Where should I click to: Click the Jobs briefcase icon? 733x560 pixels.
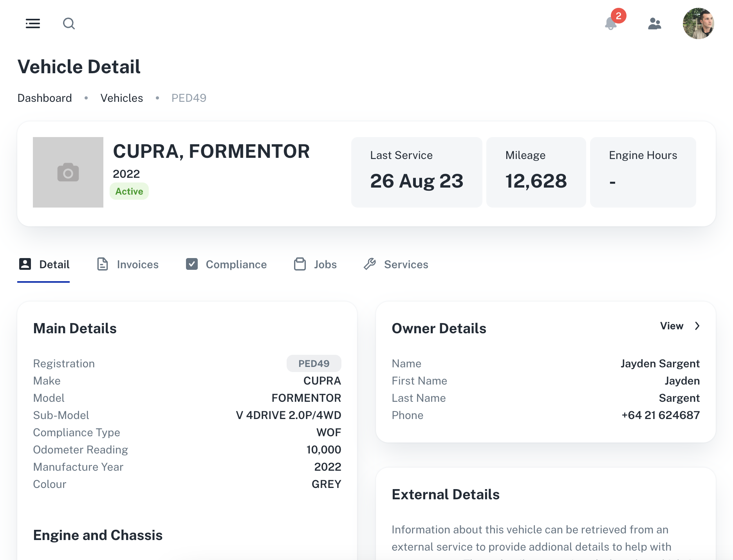coord(300,264)
